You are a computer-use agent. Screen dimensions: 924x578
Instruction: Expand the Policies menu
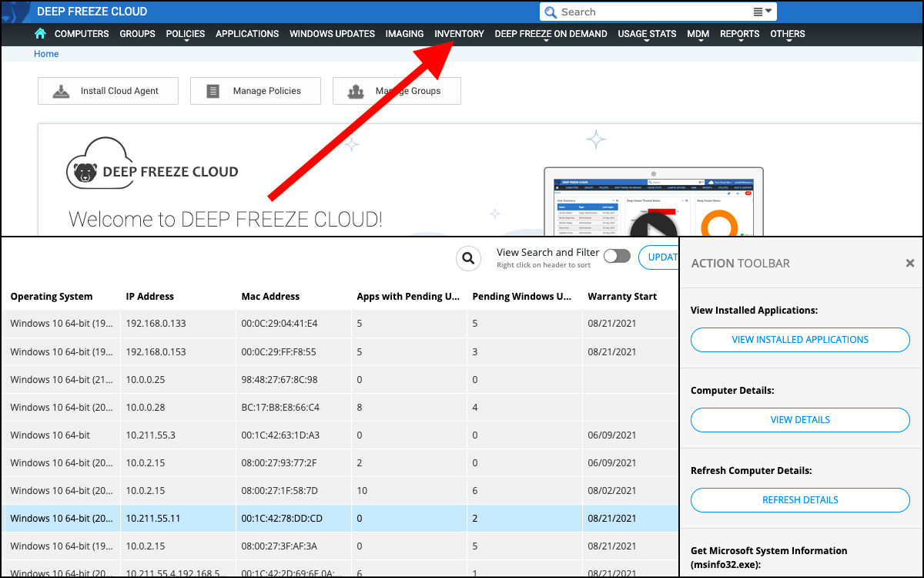tap(186, 34)
